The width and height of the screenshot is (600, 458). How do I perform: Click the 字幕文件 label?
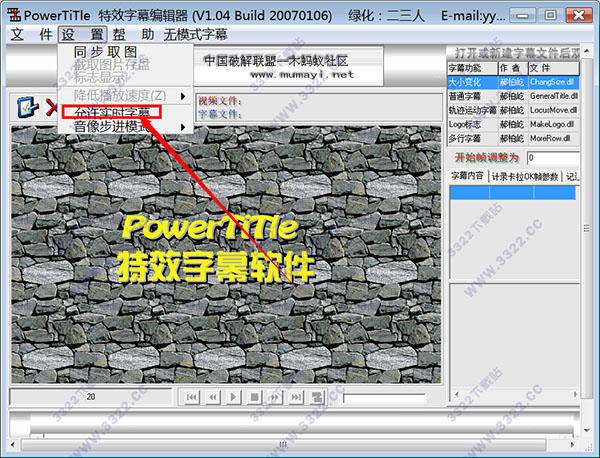[220, 114]
